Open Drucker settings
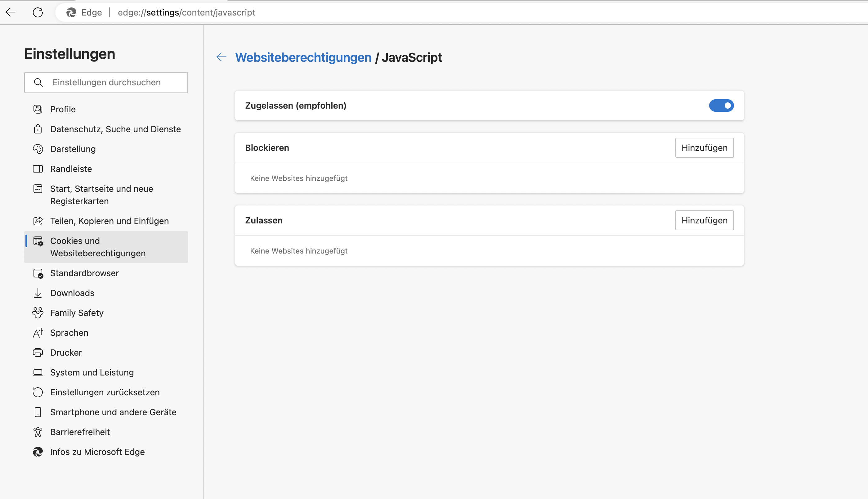 (x=106, y=353)
